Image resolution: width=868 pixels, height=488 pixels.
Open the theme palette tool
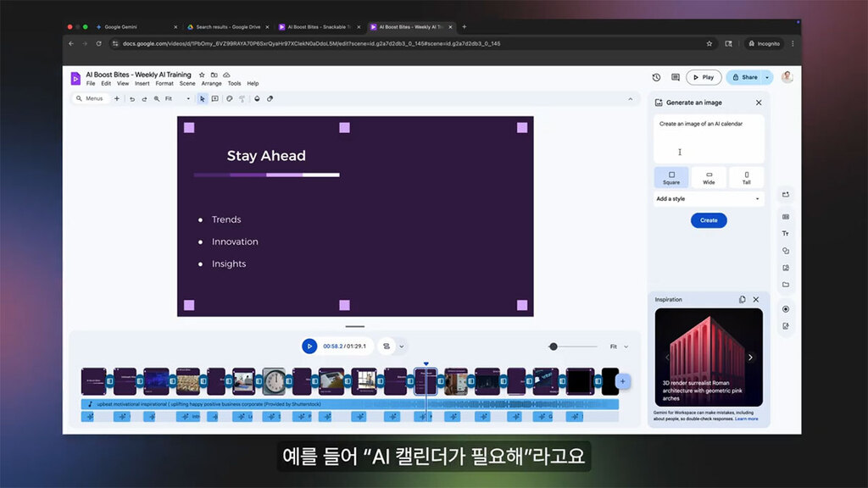(x=229, y=99)
